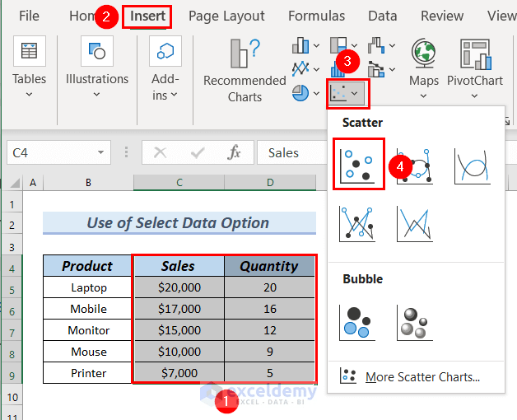Click the Mobile cell

click(x=87, y=309)
